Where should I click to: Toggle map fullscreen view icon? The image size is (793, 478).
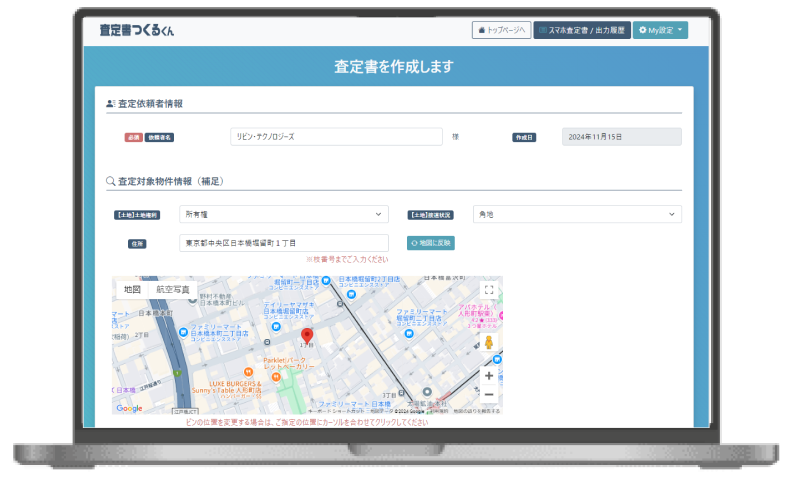click(x=489, y=290)
